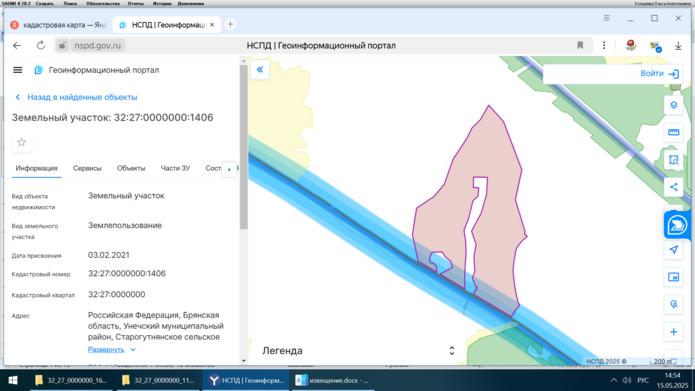The height and width of the screenshot is (391, 695).
Task: Click the parcel title Земельный участок: 32:27:0000000:1406
Action: (113, 117)
